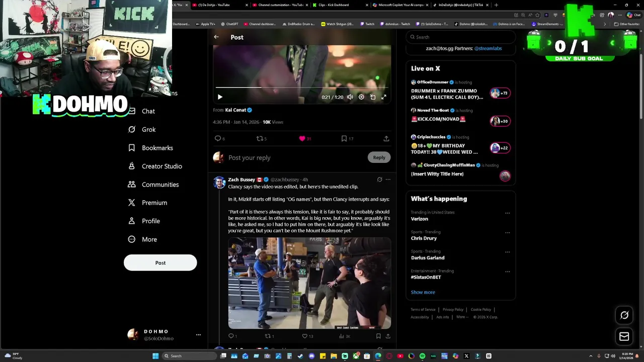The image size is (644, 362).
Task: Open Creator Studio in sidebar
Action: (x=155, y=166)
